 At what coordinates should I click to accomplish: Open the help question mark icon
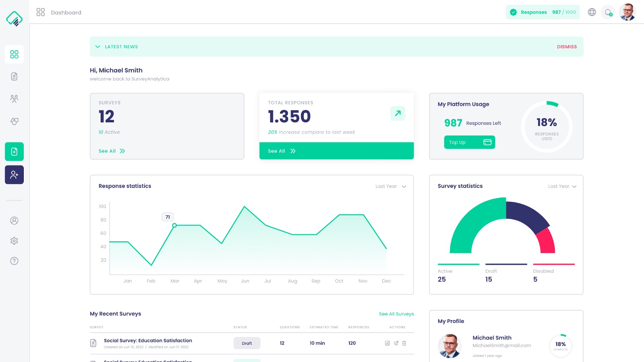14,261
